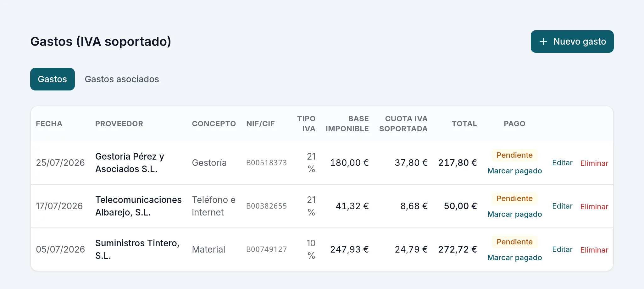The image size is (644, 289).
Task: Delete the Telecomunicaciones Albarejo expense
Action: 594,207
